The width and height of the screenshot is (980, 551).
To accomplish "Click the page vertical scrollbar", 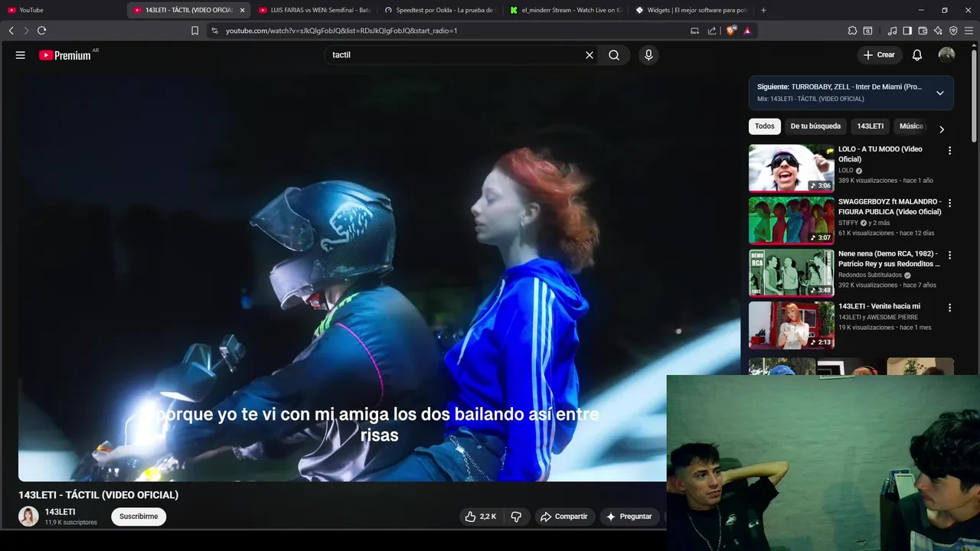I will coord(974,96).
